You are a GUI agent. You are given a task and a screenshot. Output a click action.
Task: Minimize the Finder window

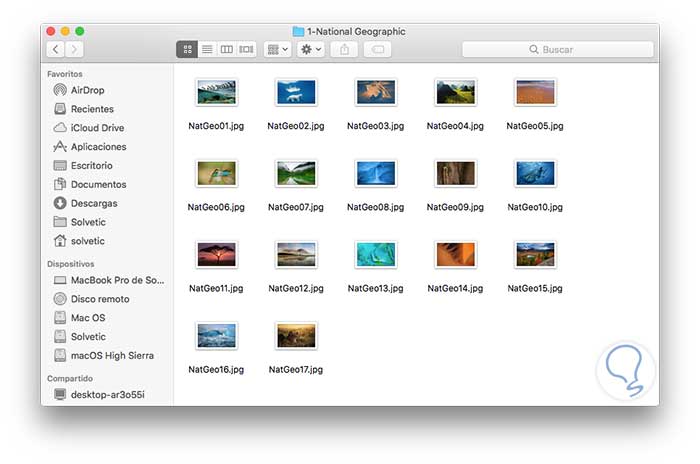(65, 31)
